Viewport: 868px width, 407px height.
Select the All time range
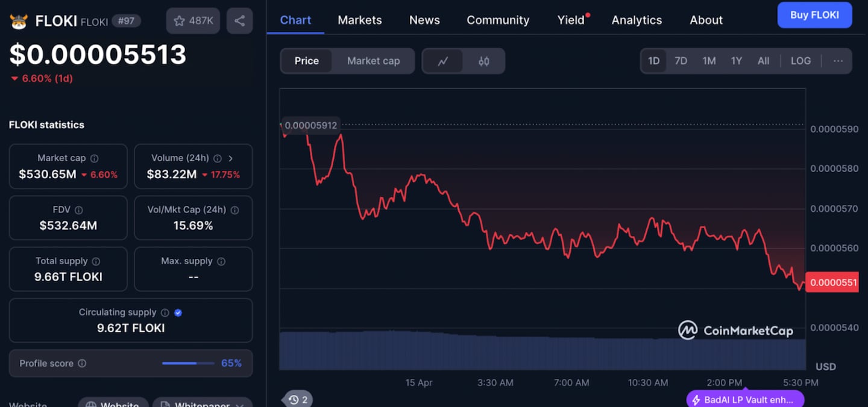763,61
